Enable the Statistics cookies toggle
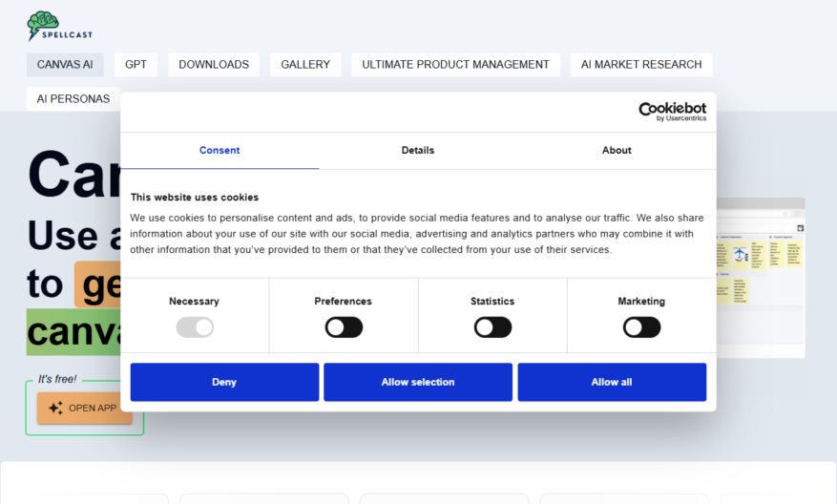837x504 pixels. click(492, 327)
